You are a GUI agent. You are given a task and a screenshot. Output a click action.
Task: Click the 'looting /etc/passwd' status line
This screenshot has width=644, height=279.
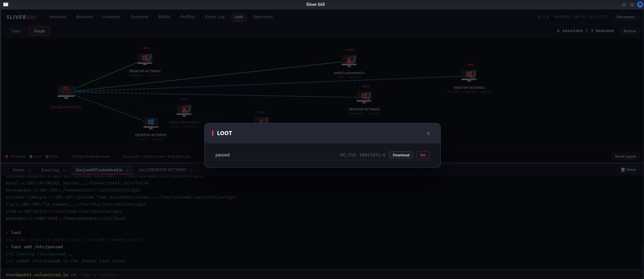(39, 254)
